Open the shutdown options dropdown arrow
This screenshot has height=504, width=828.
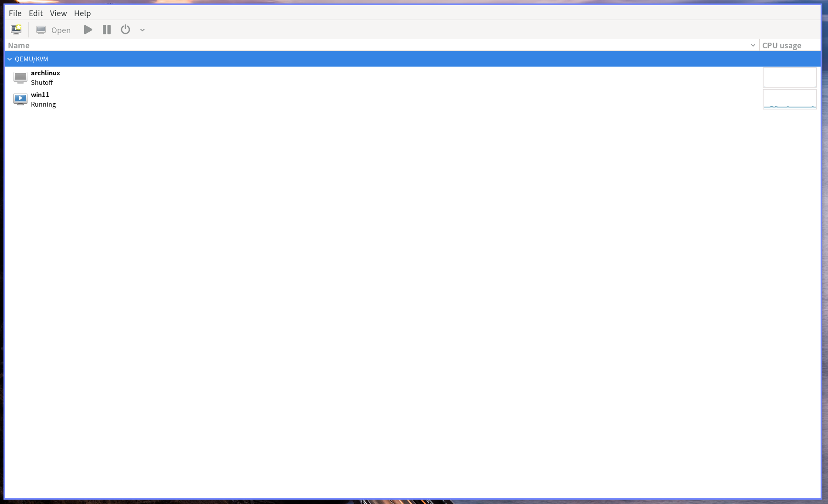(x=142, y=30)
